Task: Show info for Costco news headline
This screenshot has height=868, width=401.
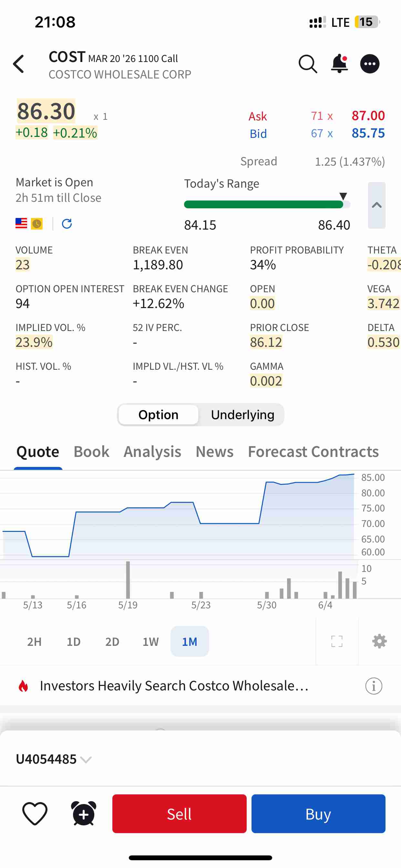Action: [x=374, y=686]
